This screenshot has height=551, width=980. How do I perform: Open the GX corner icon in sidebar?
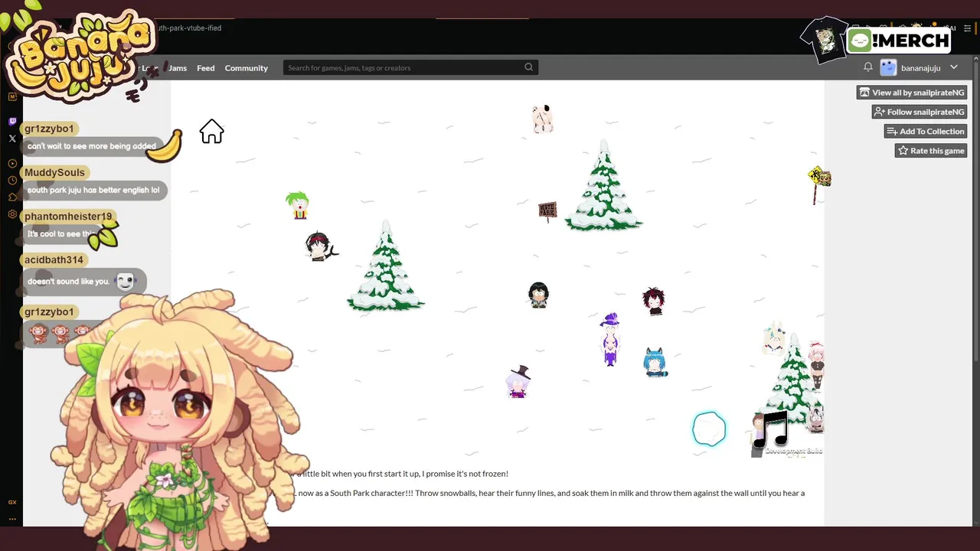[12, 502]
